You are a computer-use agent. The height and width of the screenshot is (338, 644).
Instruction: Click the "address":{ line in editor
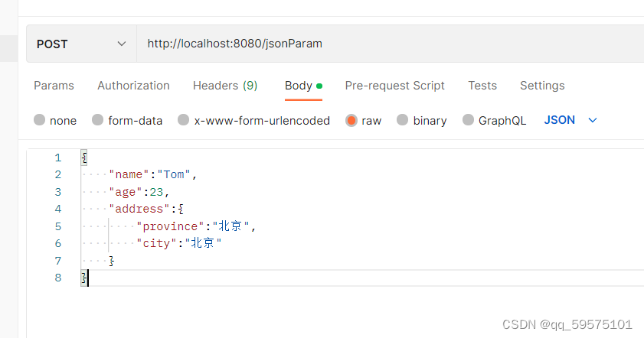tap(145, 210)
